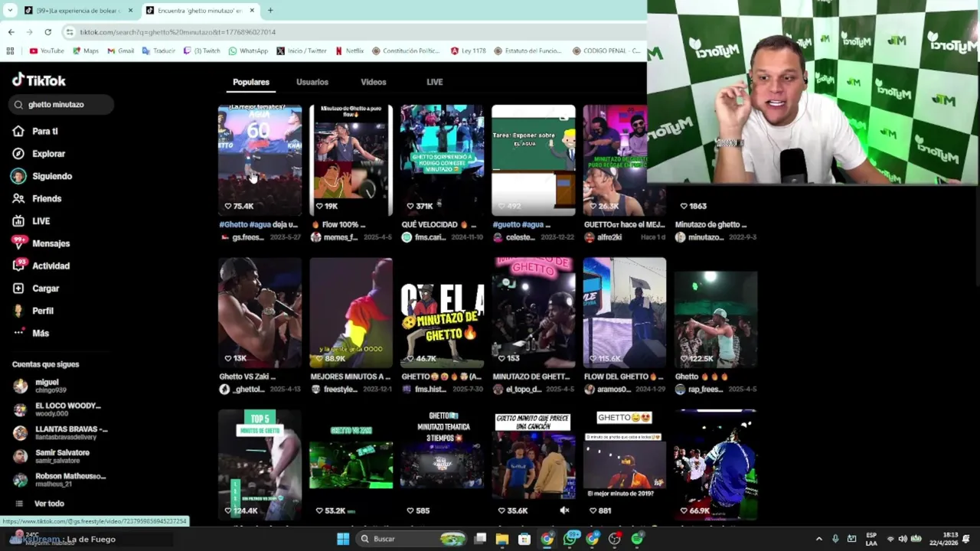980x551 pixels.
Task: Open WhatsApp from the taskbar
Action: (570, 539)
